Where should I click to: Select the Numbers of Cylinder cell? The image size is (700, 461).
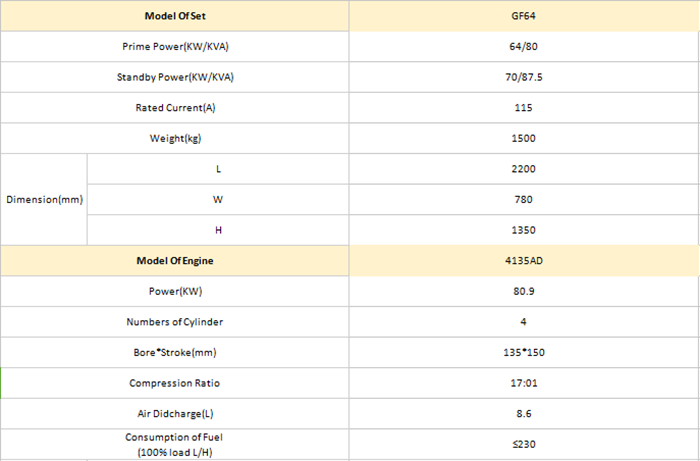[x=175, y=322]
